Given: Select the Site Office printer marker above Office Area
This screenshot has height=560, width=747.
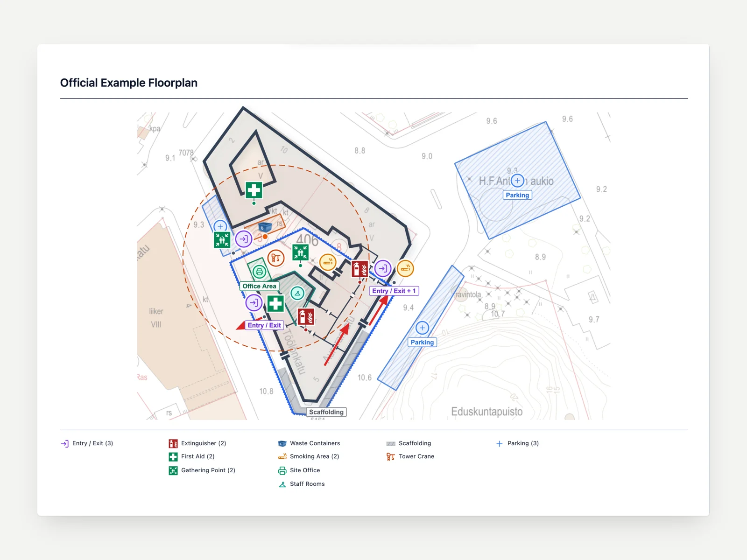Looking at the screenshot, I should (260, 272).
